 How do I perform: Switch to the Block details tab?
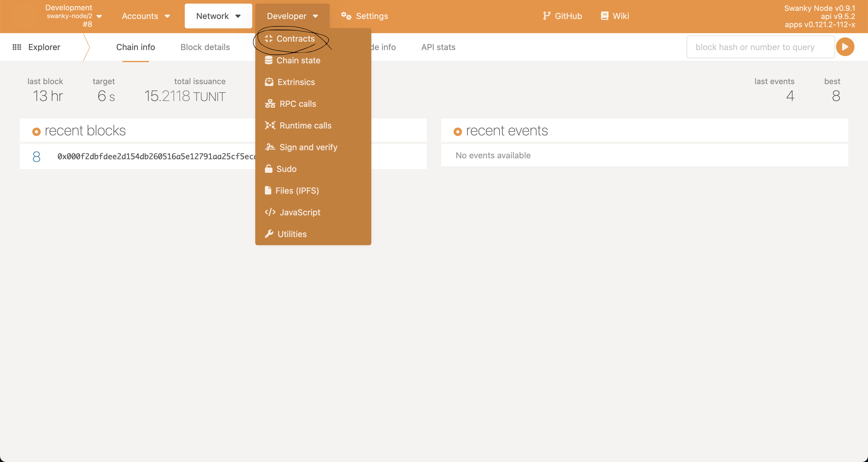point(205,47)
